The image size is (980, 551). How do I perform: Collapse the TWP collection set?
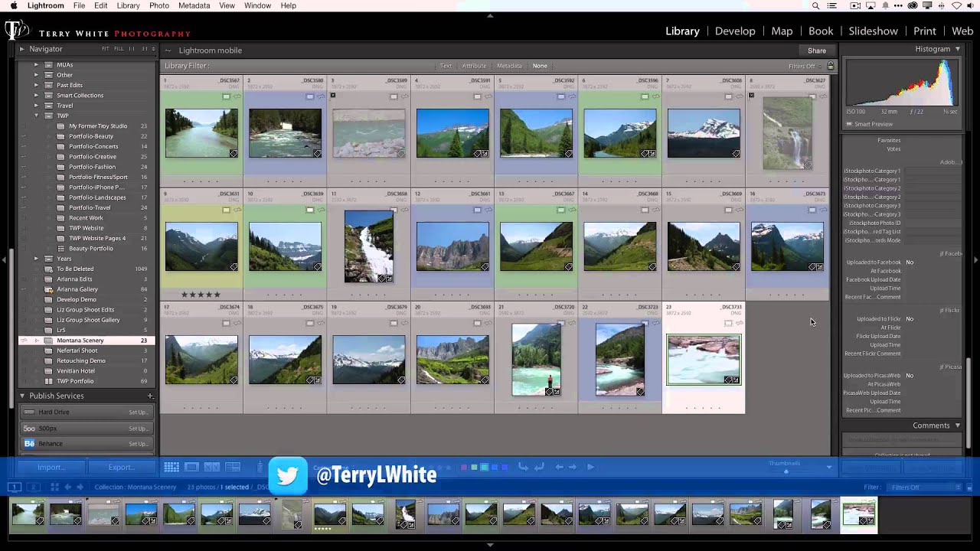point(36,116)
